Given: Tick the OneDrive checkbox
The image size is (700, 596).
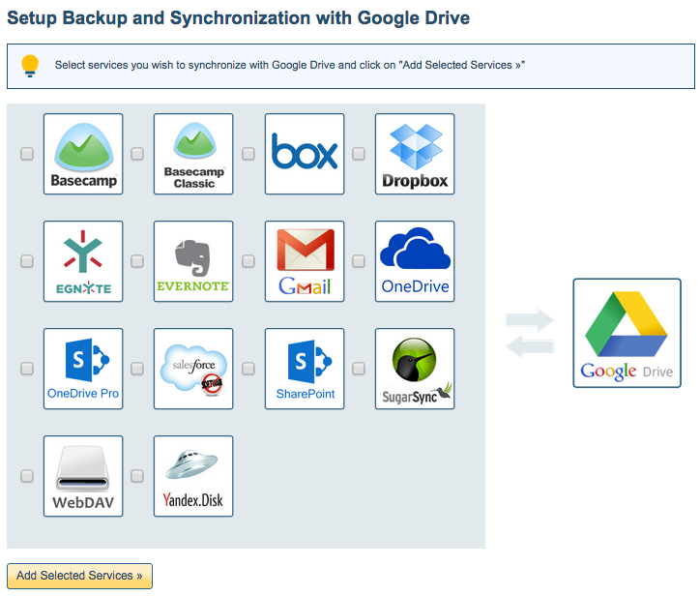Looking at the screenshot, I should [359, 261].
